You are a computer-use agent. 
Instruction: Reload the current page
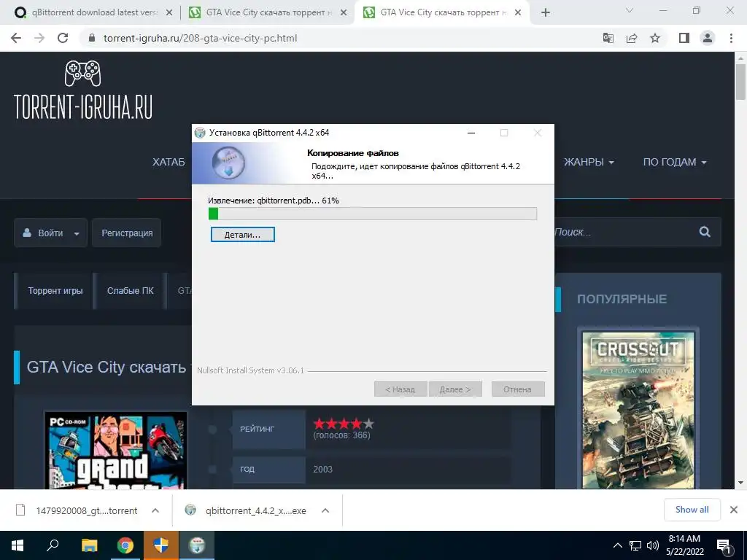[x=63, y=38]
